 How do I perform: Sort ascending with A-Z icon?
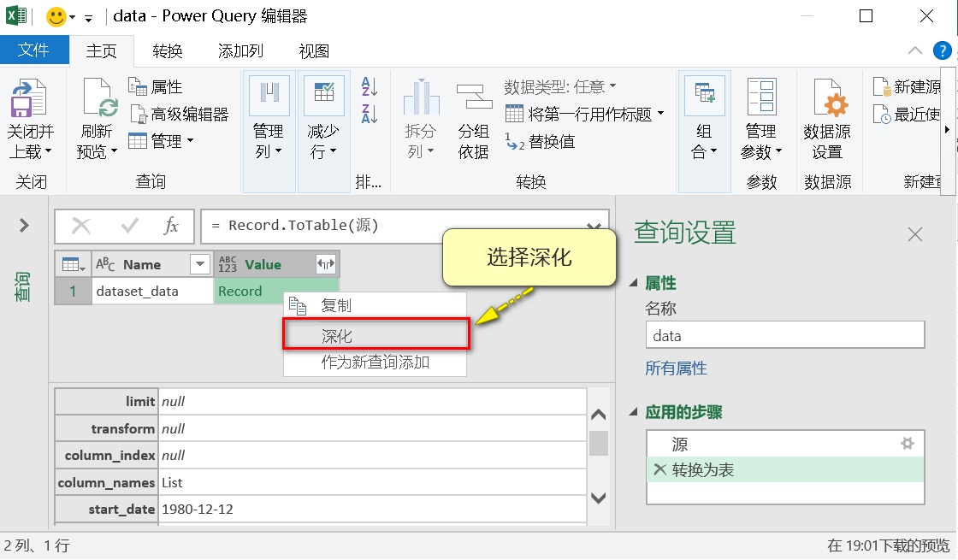(x=369, y=86)
